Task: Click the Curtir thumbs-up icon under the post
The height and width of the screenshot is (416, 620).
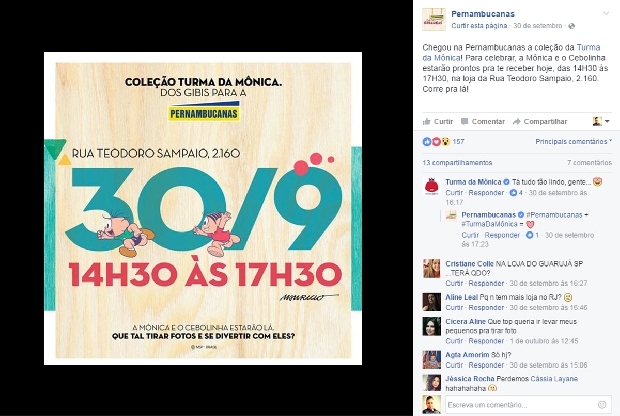Action: point(427,121)
